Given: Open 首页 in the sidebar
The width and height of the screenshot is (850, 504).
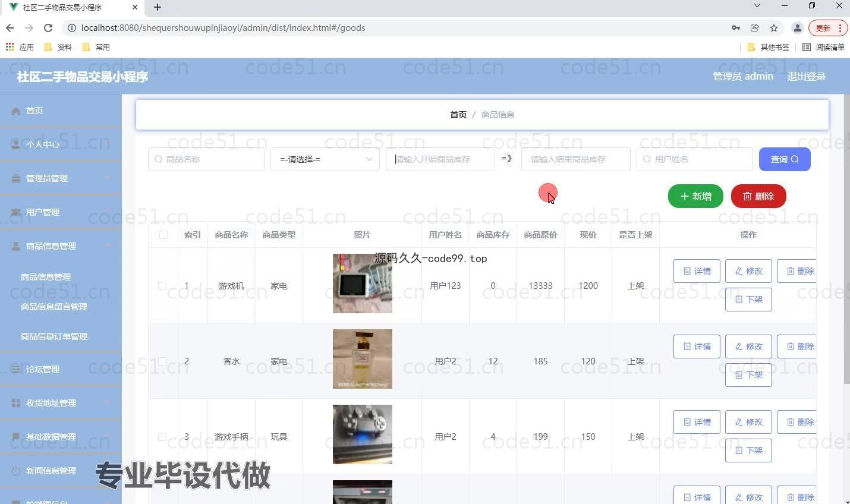Looking at the screenshot, I should [61, 111].
